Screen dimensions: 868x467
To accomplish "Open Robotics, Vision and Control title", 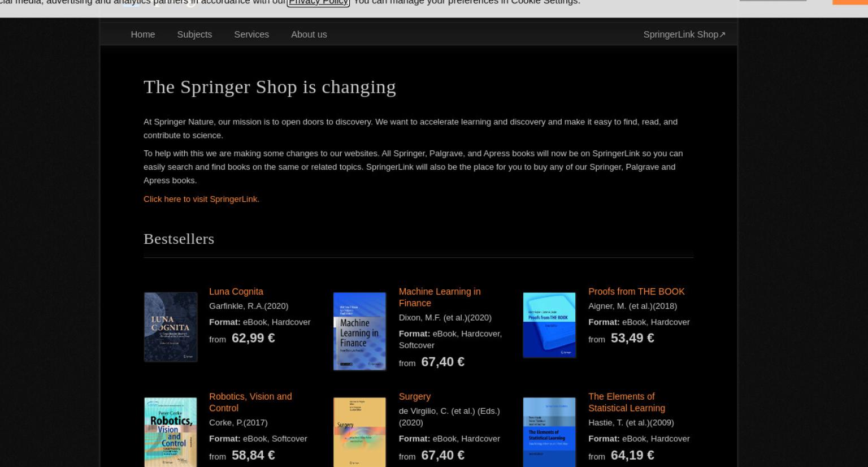I will click(250, 402).
